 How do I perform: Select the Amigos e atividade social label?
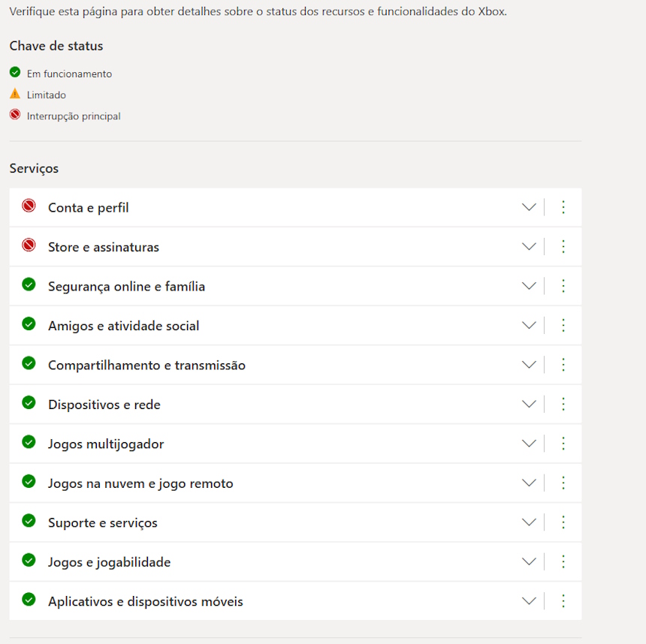[124, 326]
